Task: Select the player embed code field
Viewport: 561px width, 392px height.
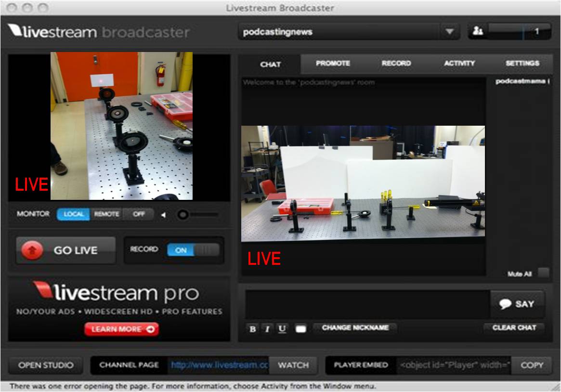Action: tap(453, 365)
